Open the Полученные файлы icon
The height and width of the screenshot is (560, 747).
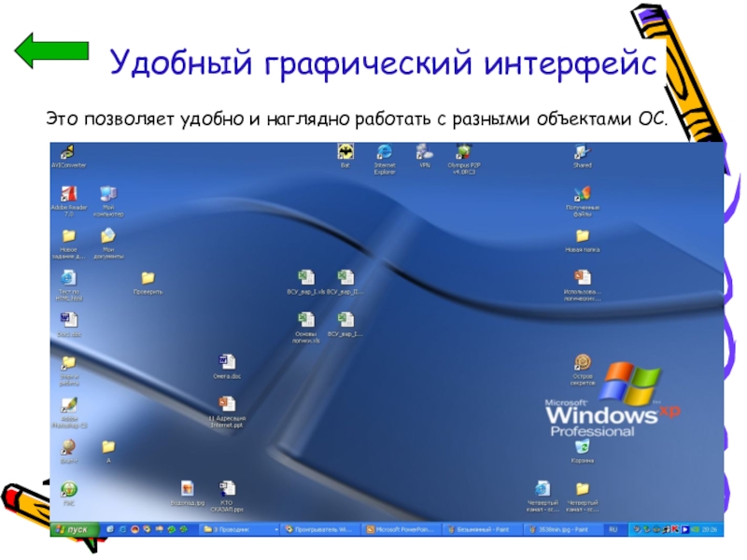(582, 201)
